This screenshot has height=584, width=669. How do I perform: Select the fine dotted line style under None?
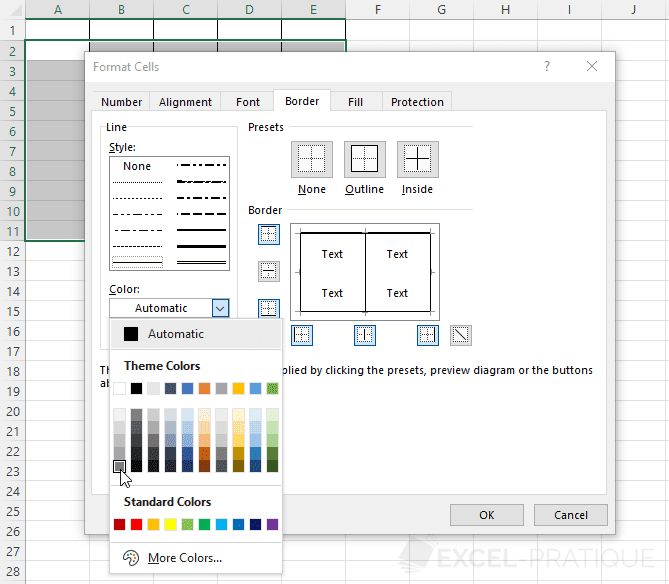tap(137, 182)
